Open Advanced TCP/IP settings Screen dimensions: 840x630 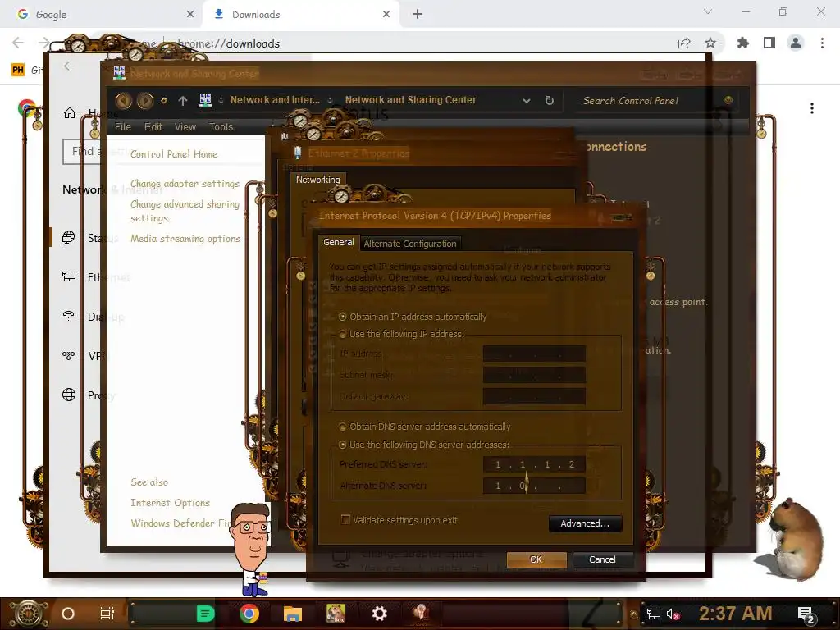[x=585, y=523]
